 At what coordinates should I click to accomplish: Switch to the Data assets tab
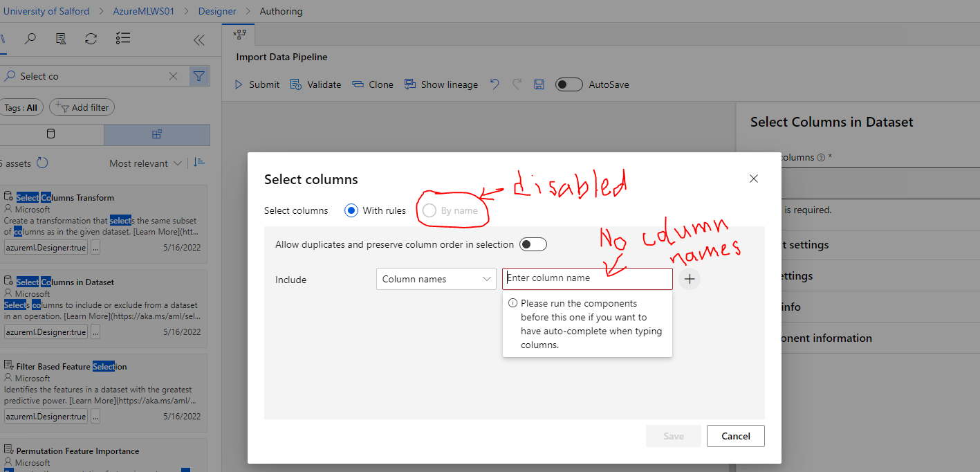click(x=50, y=134)
